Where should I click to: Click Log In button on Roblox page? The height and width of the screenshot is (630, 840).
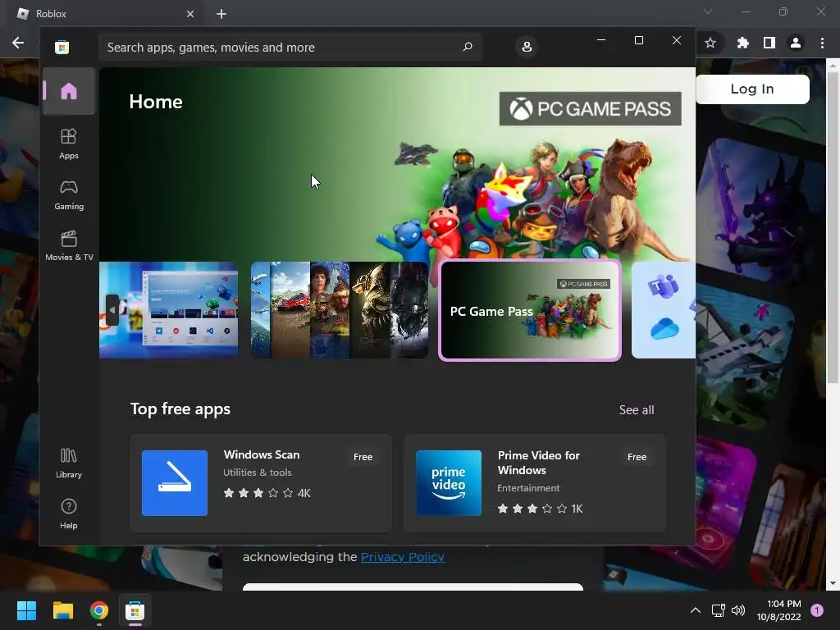click(x=752, y=89)
